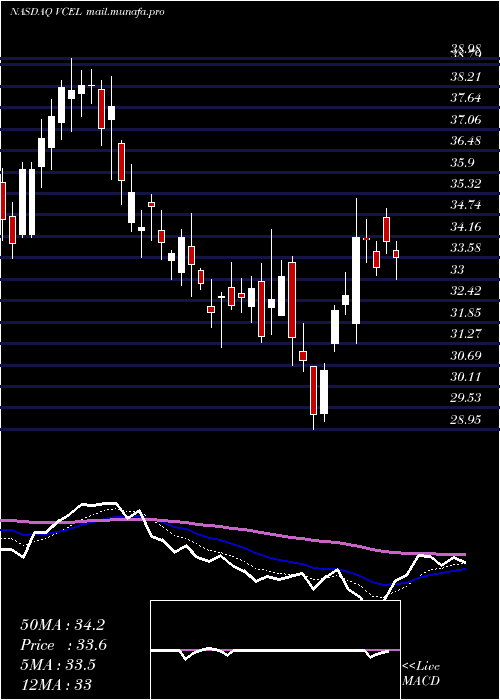Click the 29.53 price axis label
This screenshot has width=500, height=700.
click(466, 398)
